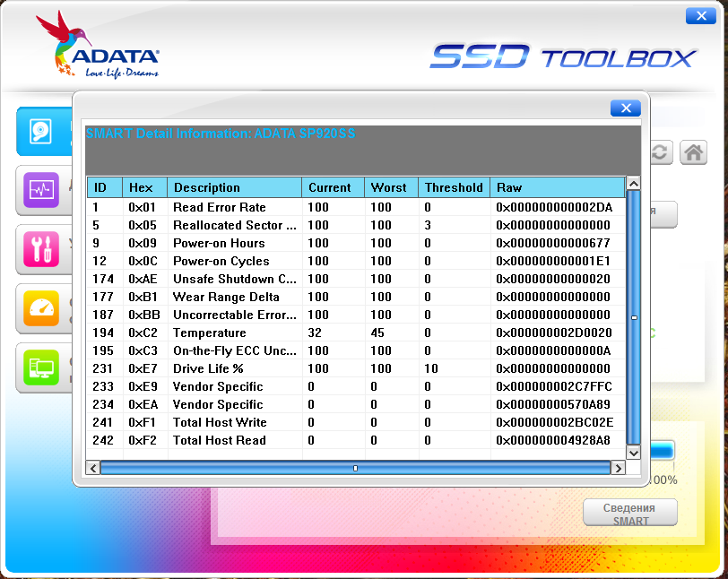Click the refresh arrows icon
This screenshot has height=579, width=728.
pos(660,151)
